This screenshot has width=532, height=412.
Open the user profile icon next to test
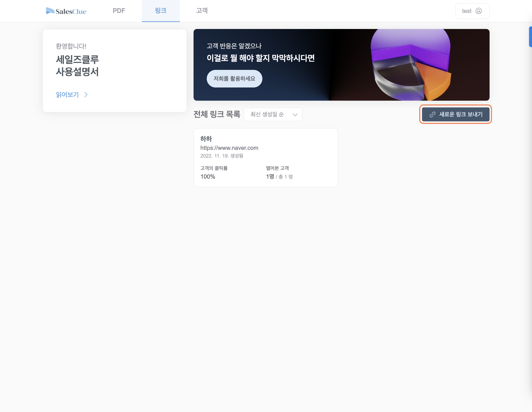[x=479, y=11]
